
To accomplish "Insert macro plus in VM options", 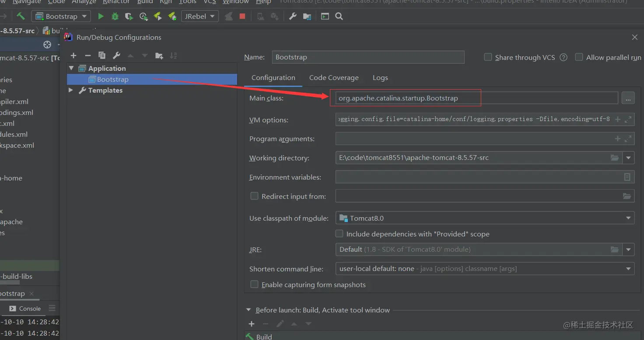I will [618, 119].
